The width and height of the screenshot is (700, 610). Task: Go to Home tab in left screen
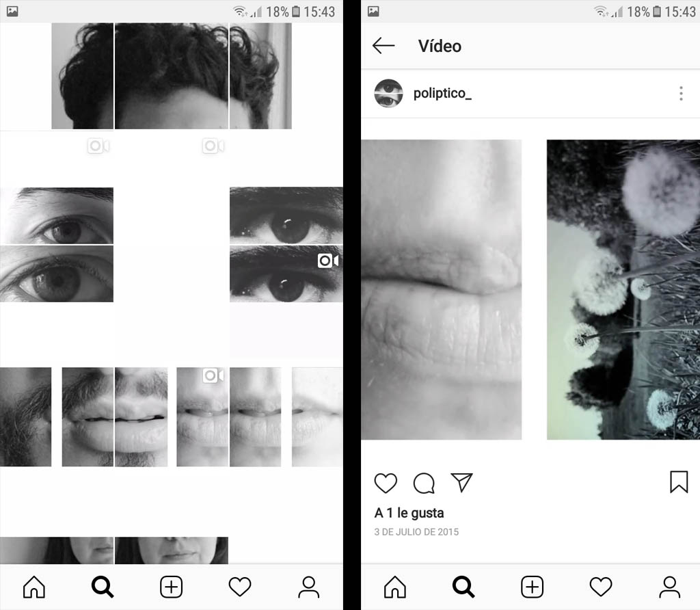(34, 587)
